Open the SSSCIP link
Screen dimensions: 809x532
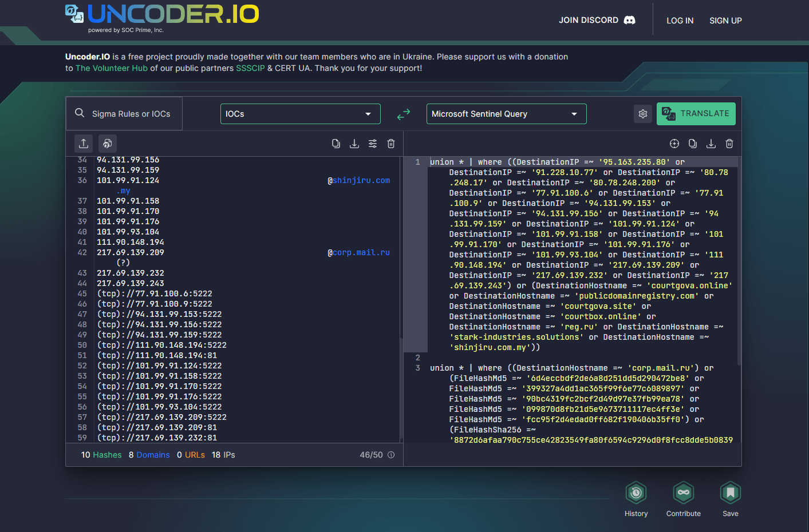tap(250, 68)
